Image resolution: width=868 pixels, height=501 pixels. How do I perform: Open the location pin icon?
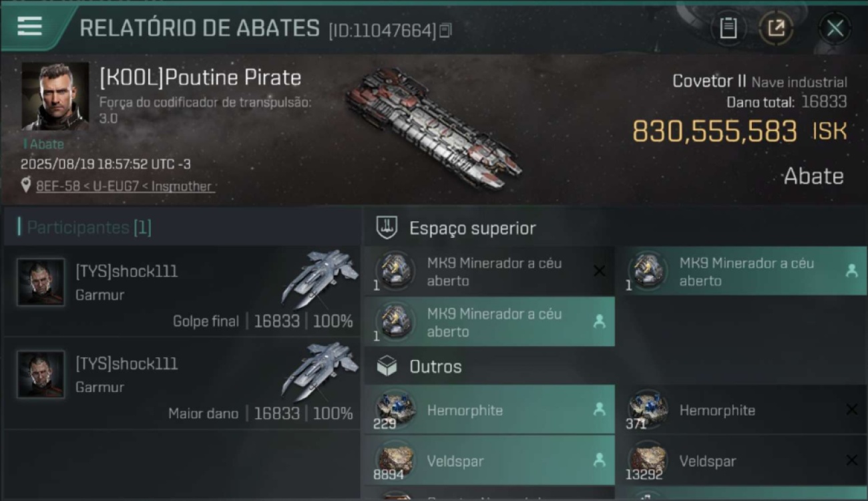point(26,185)
